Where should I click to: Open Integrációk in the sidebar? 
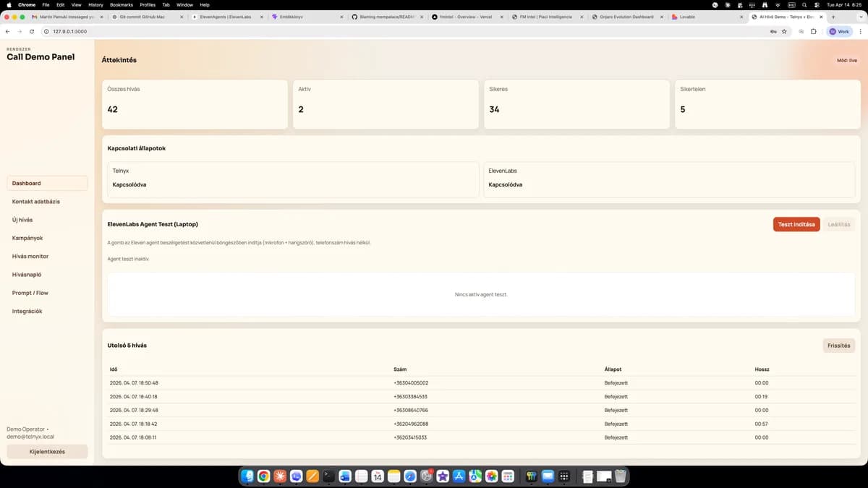[47, 311]
